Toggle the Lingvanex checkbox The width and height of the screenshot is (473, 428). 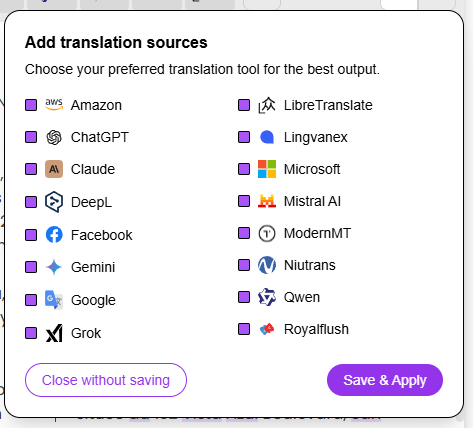(244, 137)
